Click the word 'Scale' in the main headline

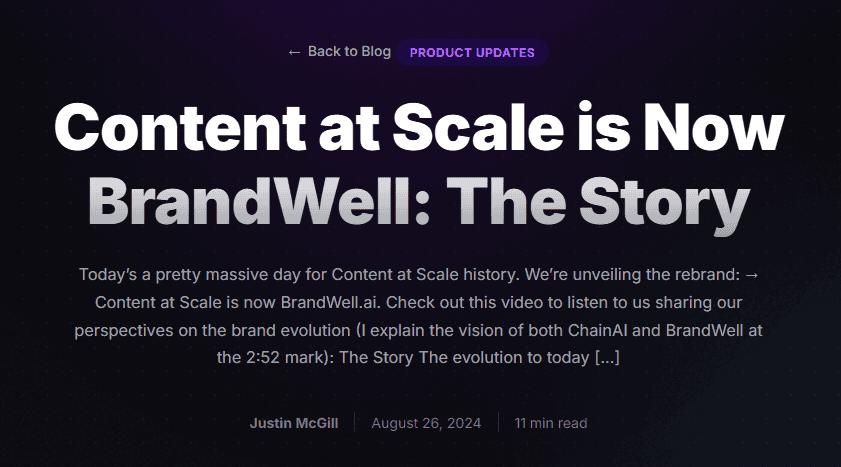click(x=478, y=128)
